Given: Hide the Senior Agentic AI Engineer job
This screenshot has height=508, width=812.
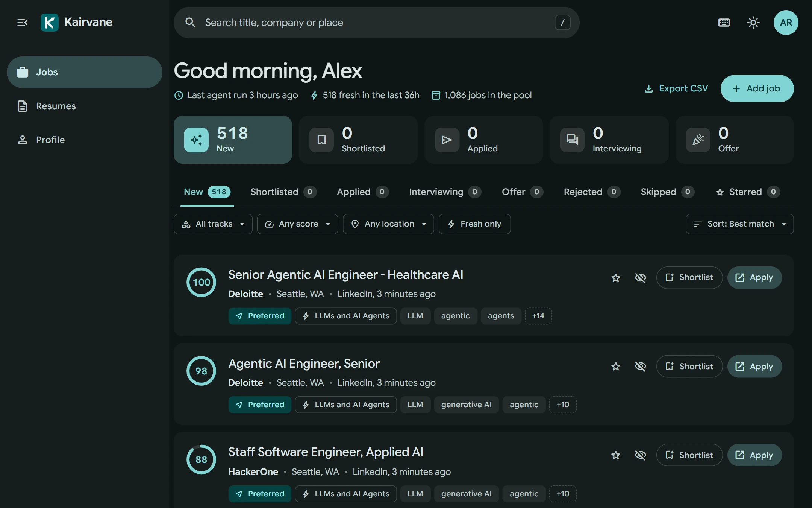Looking at the screenshot, I should click(x=641, y=278).
